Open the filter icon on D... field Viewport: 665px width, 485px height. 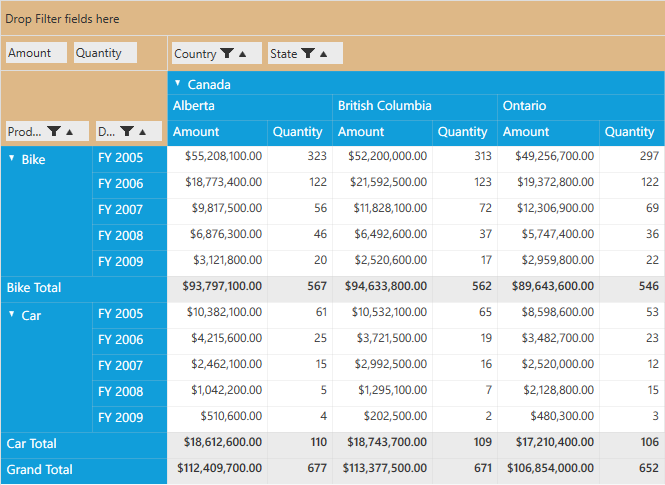click(127, 131)
